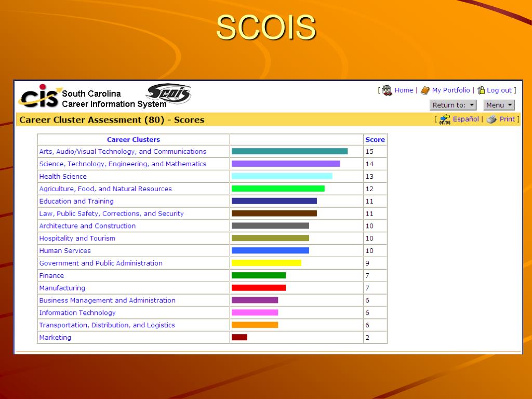Click the pink Information Technology score bar
532x399 pixels.
255,312
